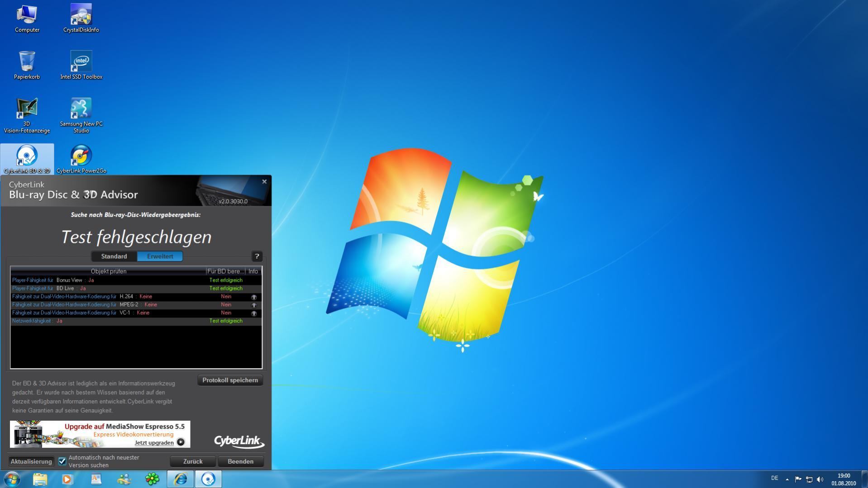Image resolution: width=868 pixels, height=488 pixels.
Task: Select the Bonus View row
Action: coord(136,280)
